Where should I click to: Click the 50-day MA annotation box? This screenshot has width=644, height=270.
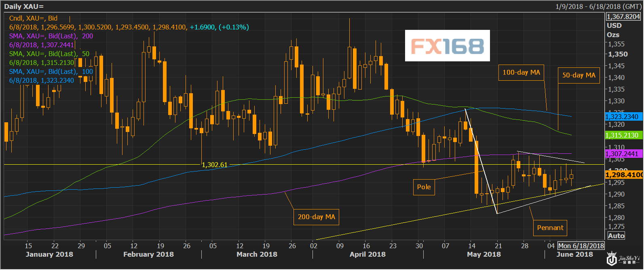click(x=579, y=75)
